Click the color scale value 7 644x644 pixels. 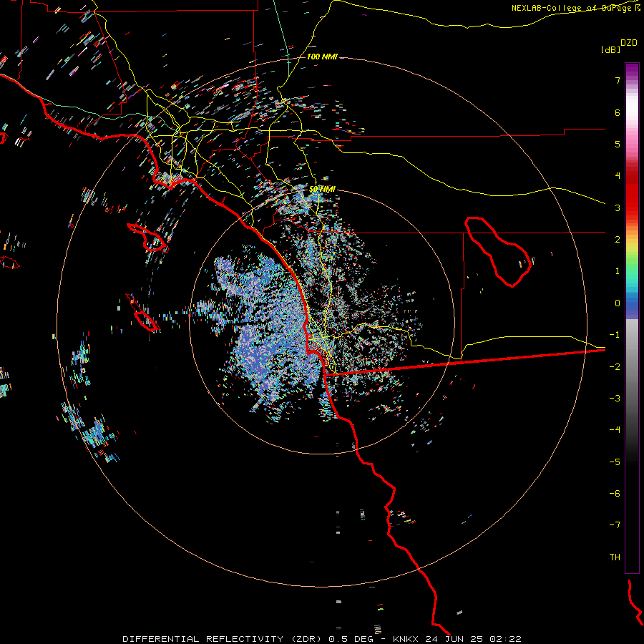(x=618, y=80)
